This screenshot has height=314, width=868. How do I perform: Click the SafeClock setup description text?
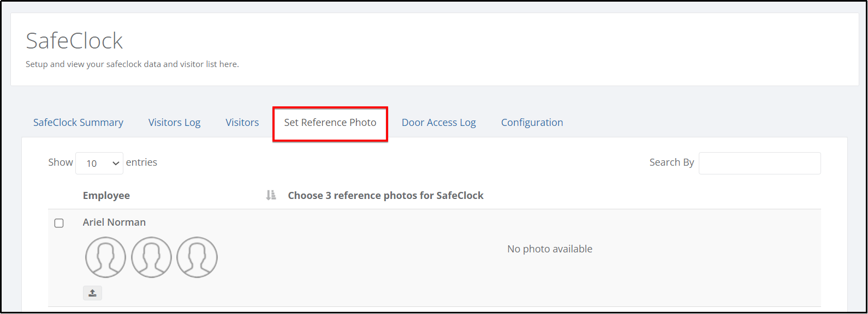click(x=132, y=64)
